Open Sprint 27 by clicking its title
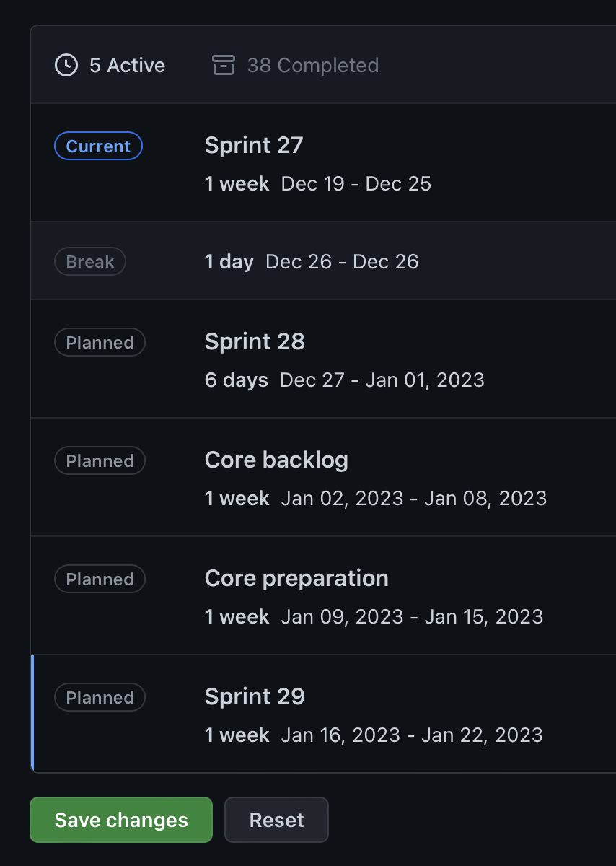Viewport: 616px width, 866px height. click(x=254, y=145)
